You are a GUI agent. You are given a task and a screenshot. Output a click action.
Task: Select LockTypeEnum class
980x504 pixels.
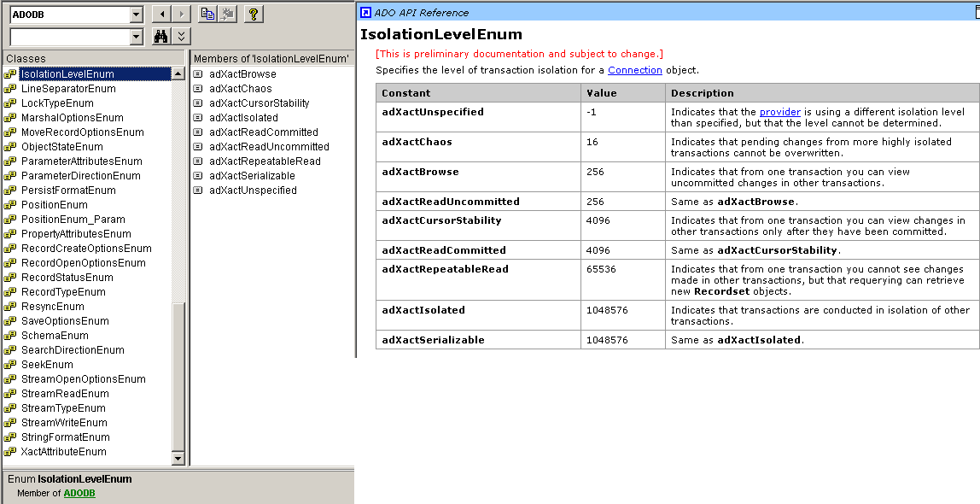pos(57,103)
